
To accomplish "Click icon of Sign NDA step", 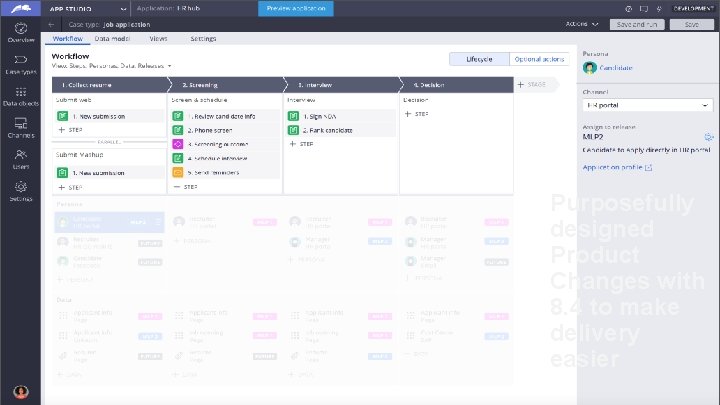I will tap(293, 116).
